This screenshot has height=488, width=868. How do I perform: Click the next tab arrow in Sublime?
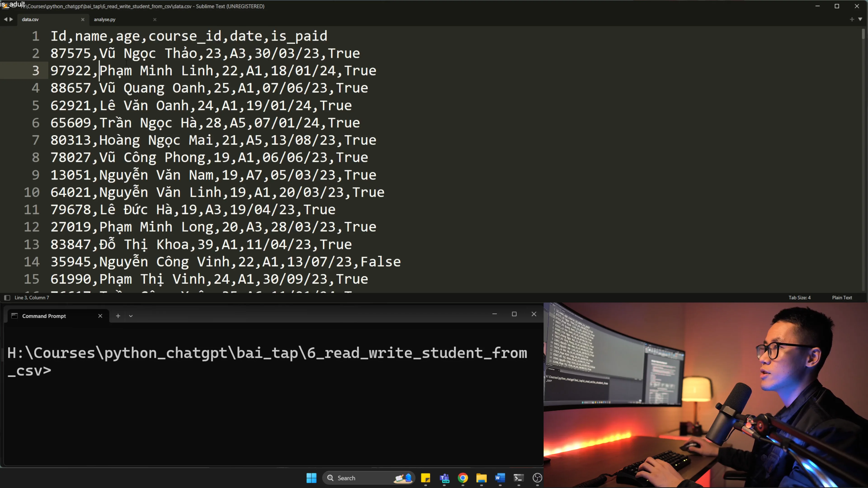click(12, 19)
